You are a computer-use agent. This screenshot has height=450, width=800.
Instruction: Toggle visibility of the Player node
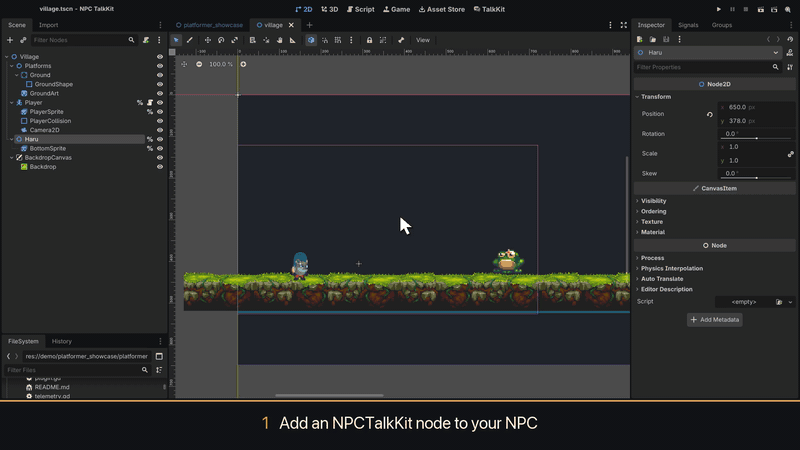pos(160,103)
